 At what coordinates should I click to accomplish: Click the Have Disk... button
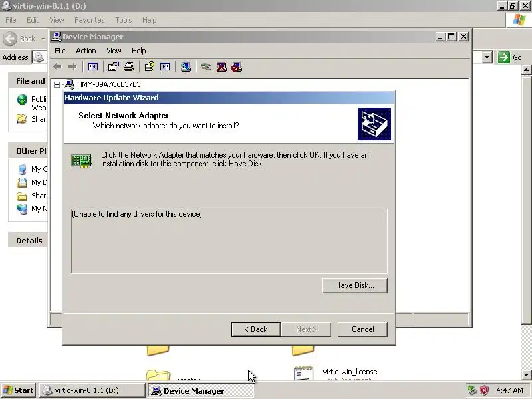tap(354, 285)
